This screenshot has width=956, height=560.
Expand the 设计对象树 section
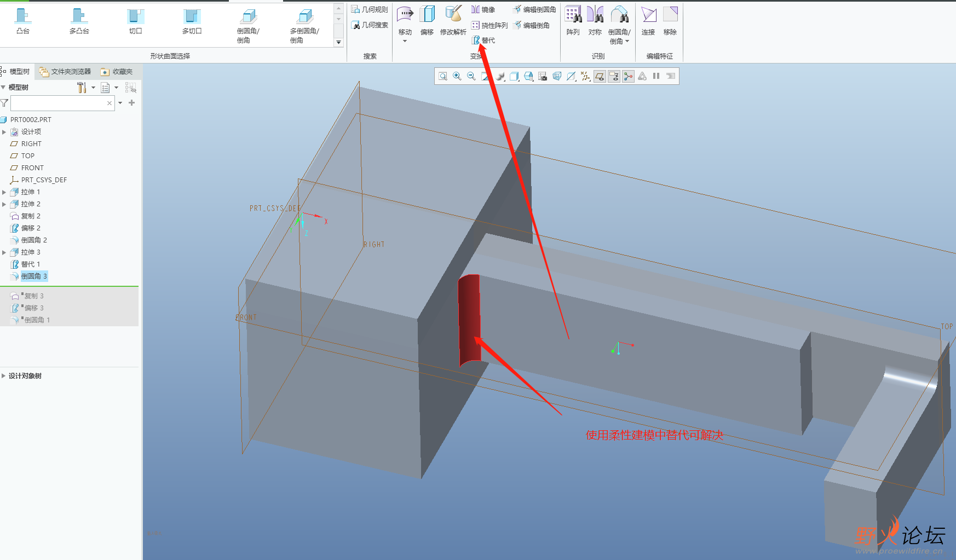4,376
